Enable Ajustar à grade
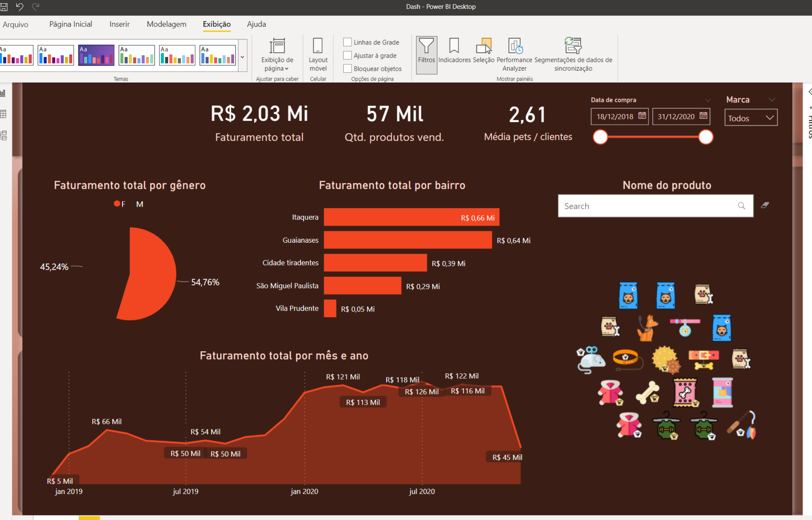 [348, 55]
